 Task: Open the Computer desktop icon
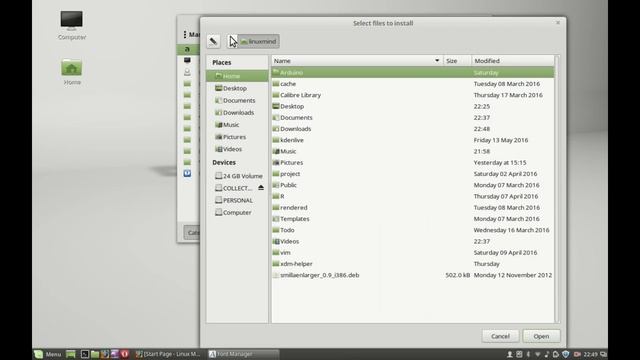point(71,25)
